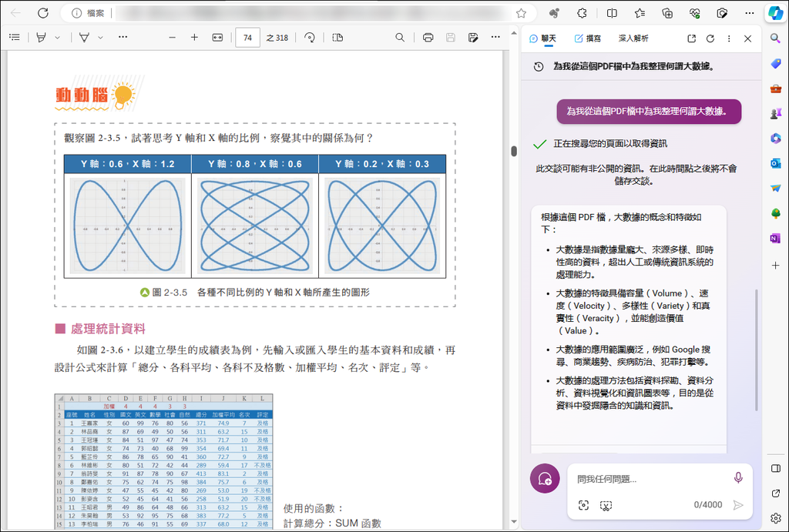Viewport: 789px width, 532px height.
Task: Open Collections panel
Action: (667, 13)
